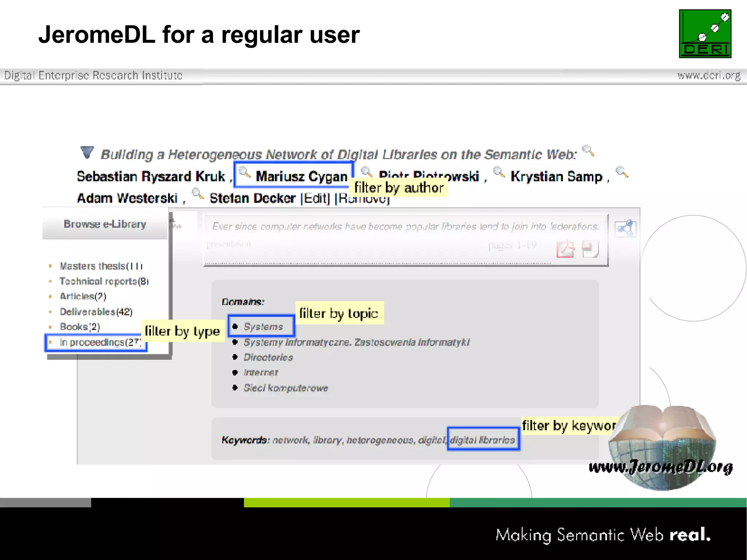Open Browse e-Library panel header
747x560 pixels.
click(x=105, y=224)
